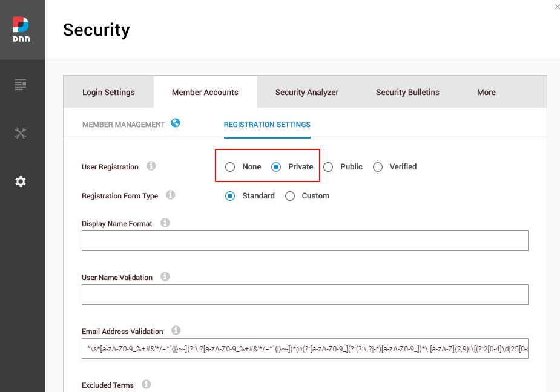
Task: Open the Security Bulletins tab
Action: 407,92
